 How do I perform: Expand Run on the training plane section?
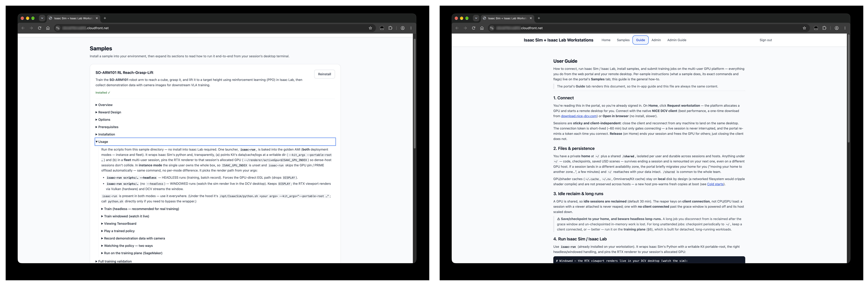tap(132, 253)
